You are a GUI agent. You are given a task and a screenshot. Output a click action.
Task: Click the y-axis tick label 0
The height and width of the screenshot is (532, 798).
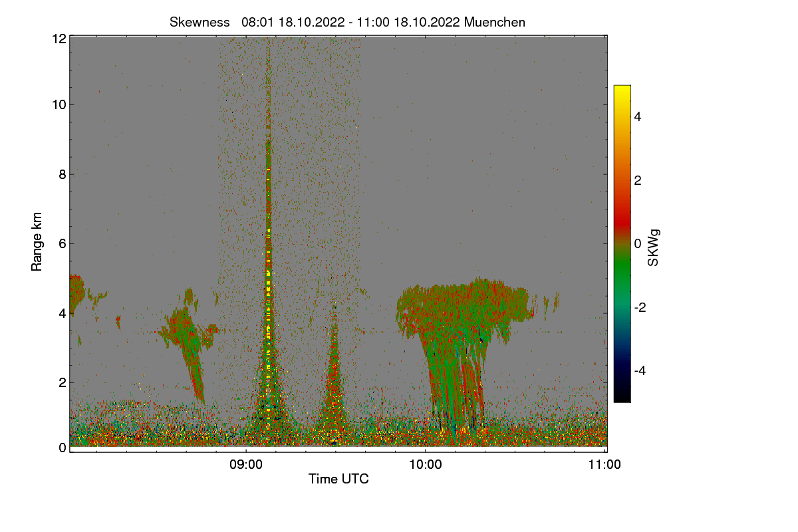[62, 448]
